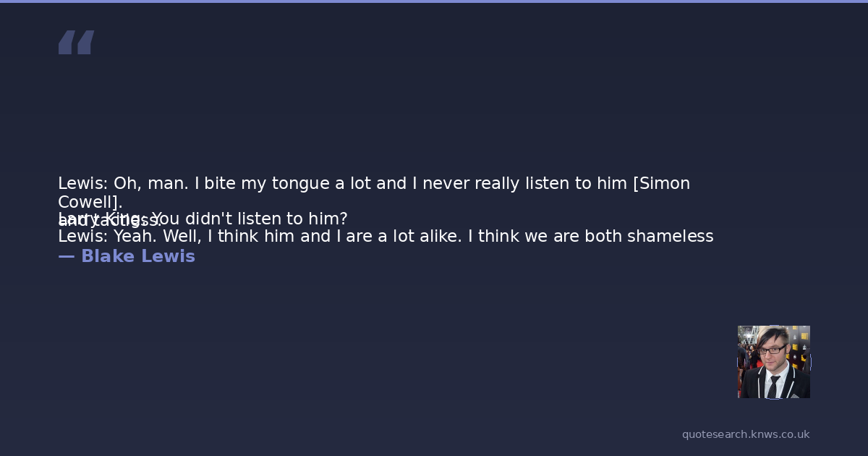Click the large quotation mark icon
This screenshot has height=456, width=868.
click(76, 42)
